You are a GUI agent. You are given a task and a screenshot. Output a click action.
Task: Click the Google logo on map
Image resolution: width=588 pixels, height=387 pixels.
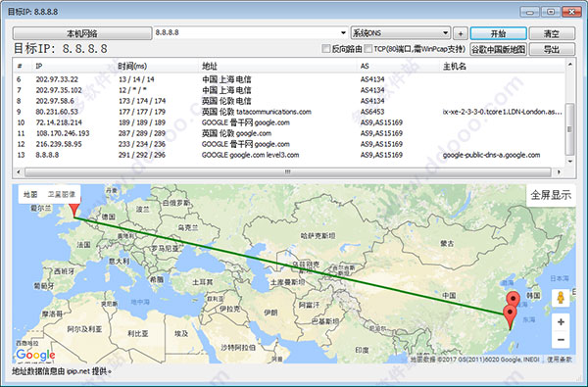pyautogui.click(x=35, y=355)
